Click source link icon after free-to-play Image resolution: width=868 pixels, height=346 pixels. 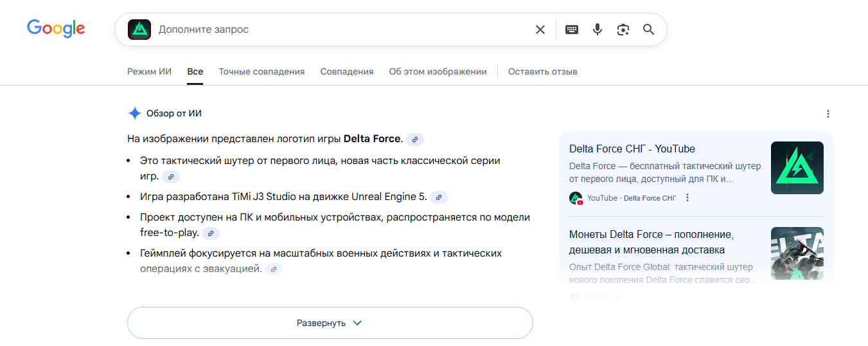point(210,233)
